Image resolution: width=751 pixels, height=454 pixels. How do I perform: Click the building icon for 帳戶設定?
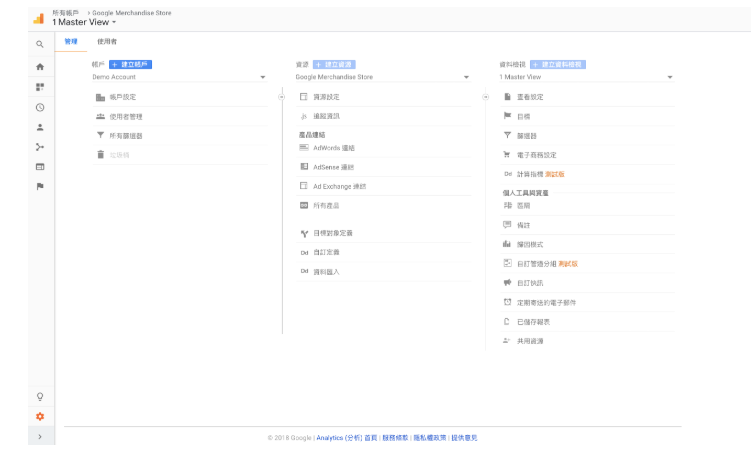click(x=100, y=97)
